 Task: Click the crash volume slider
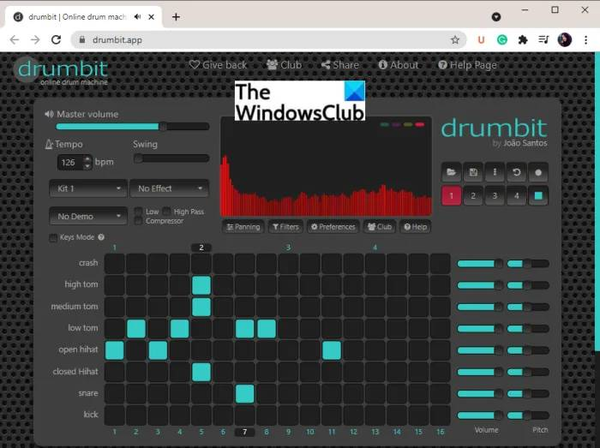point(480,264)
